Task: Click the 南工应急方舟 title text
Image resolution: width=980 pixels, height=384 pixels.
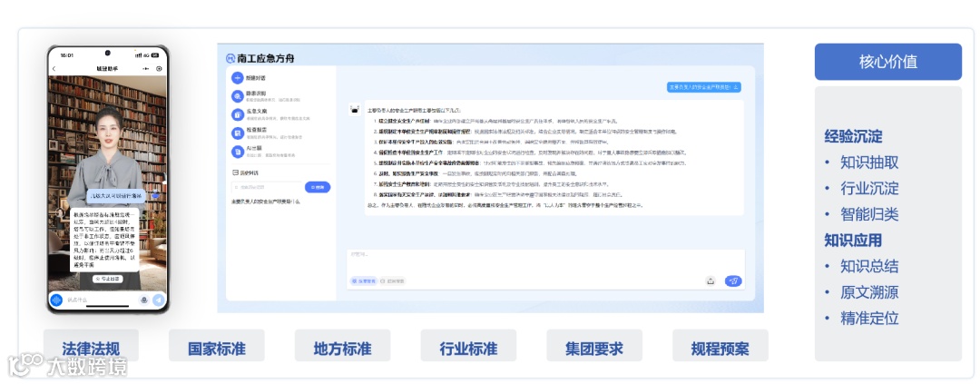Action: (266, 59)
